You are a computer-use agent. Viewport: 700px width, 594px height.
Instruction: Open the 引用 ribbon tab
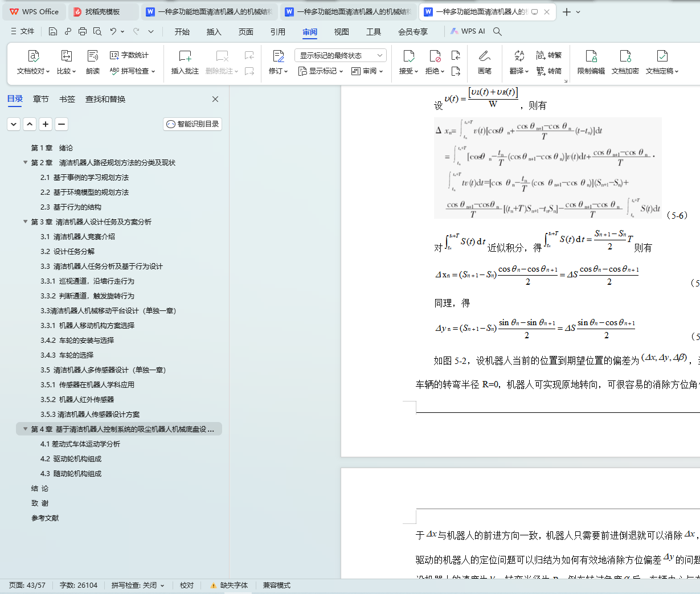(x=278, y=32)
